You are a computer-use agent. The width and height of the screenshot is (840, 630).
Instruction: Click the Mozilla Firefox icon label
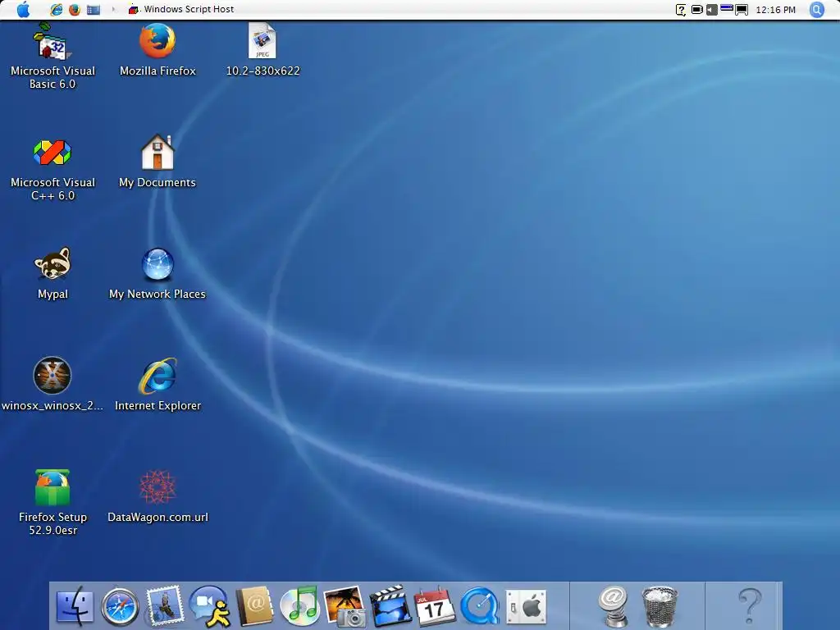[157, 71]
